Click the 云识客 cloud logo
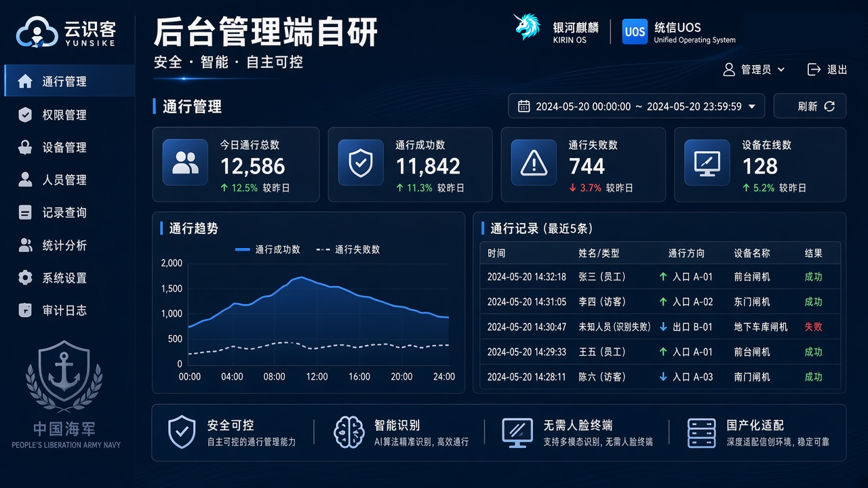This screenshot has height=488, width=868. pyautogui.click(x=37, y=32)
